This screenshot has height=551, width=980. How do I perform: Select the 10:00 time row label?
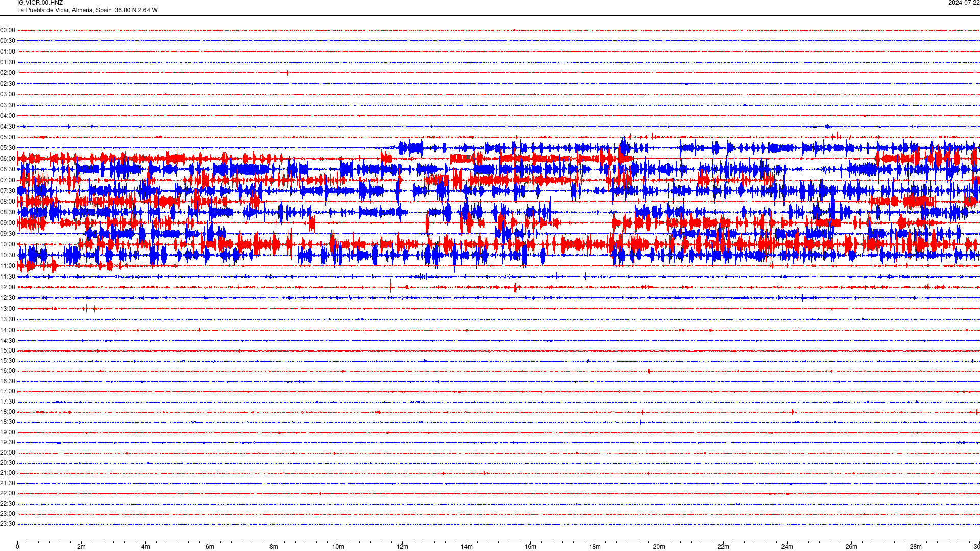coord(8,244)
